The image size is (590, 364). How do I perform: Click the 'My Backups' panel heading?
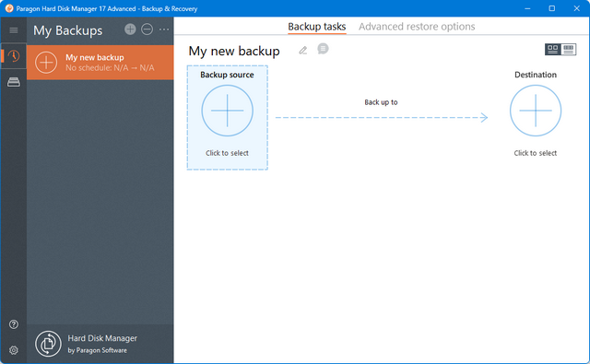[x=67, y=30]
